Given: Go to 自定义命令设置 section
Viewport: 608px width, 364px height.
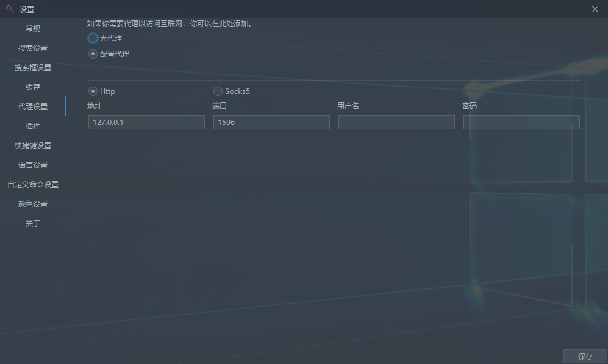Looking at the screenshot, I should [33, 185].
